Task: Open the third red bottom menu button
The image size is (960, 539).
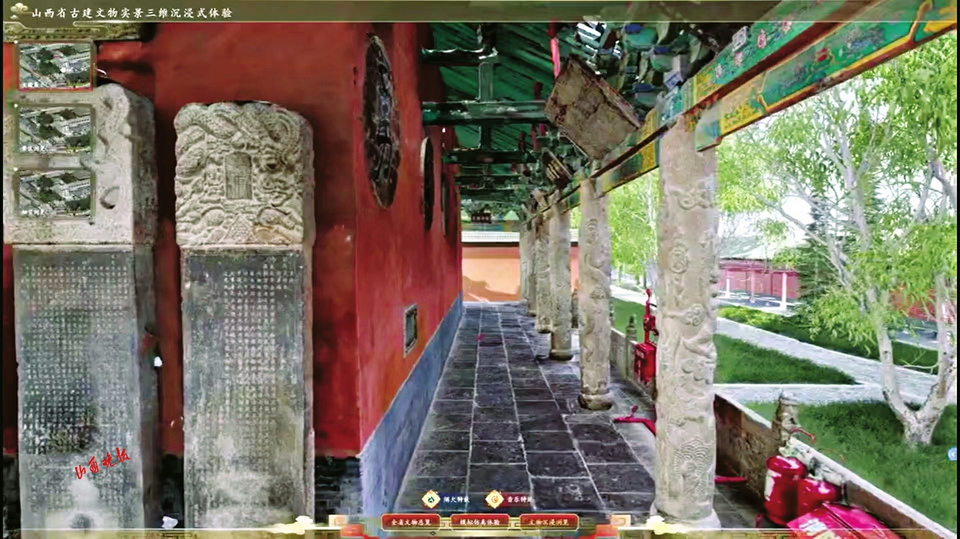Action: 548,522
